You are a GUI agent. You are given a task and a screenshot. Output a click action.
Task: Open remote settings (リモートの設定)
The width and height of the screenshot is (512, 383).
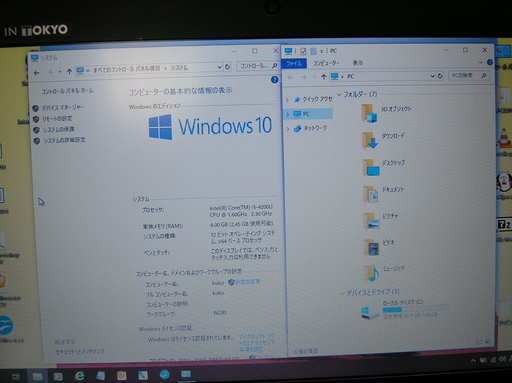[x=57, y=119]
